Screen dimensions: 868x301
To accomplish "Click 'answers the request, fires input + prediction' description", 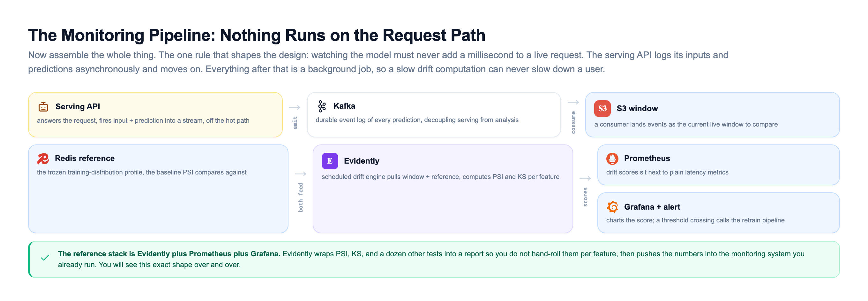I will click(143, 121).
